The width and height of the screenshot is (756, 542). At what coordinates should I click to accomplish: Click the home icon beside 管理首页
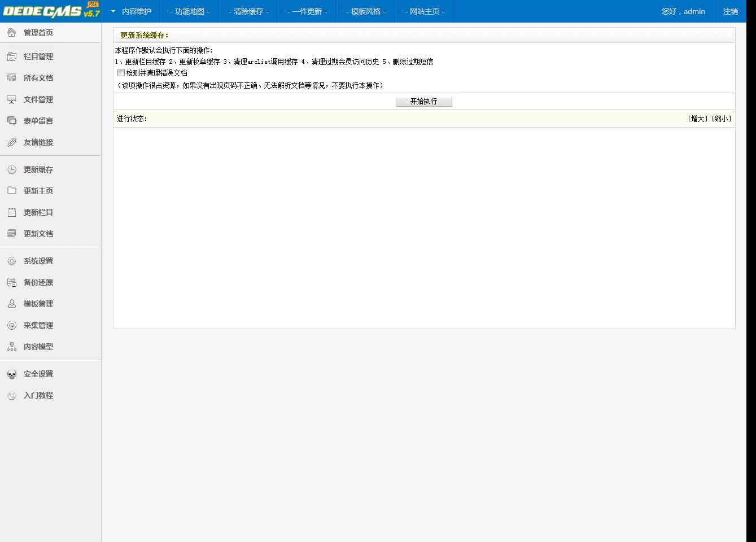click(12, 33)
